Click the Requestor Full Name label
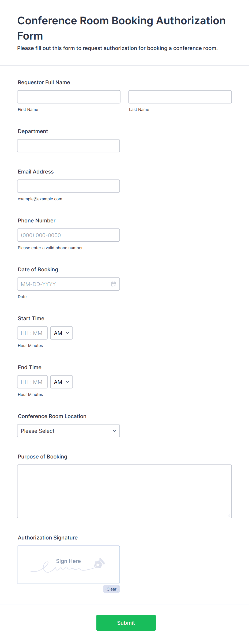The width and height of the screenshot is (249, 644). [x=44, y=82]
